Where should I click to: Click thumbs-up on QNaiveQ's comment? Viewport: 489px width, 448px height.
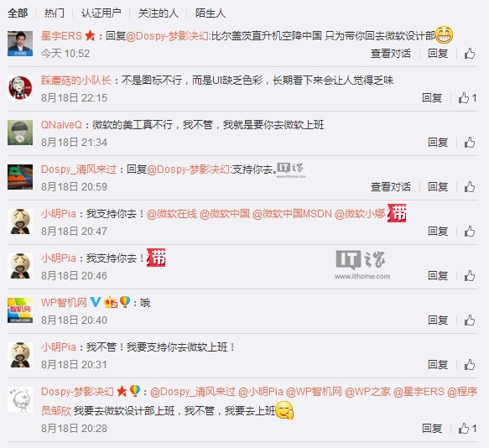click(x=470, y=143)
